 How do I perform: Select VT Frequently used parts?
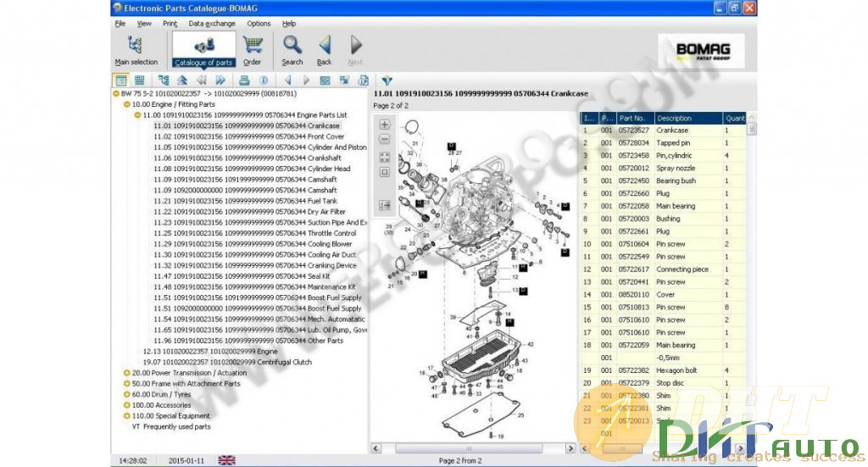coord(171,426)
